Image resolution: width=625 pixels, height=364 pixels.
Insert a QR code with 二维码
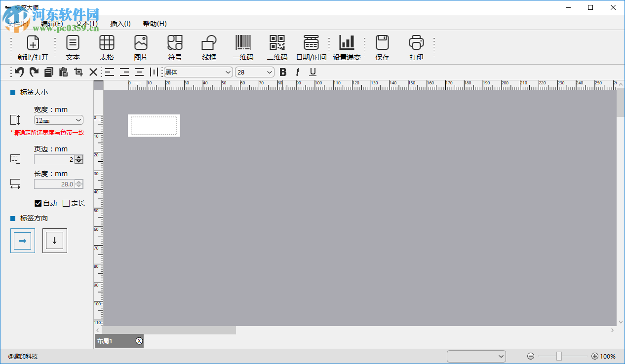pos(277,43)
